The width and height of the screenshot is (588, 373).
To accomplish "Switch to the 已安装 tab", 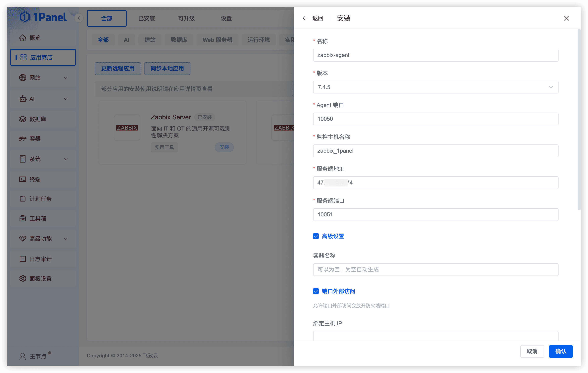I will (x=147, y=18).
